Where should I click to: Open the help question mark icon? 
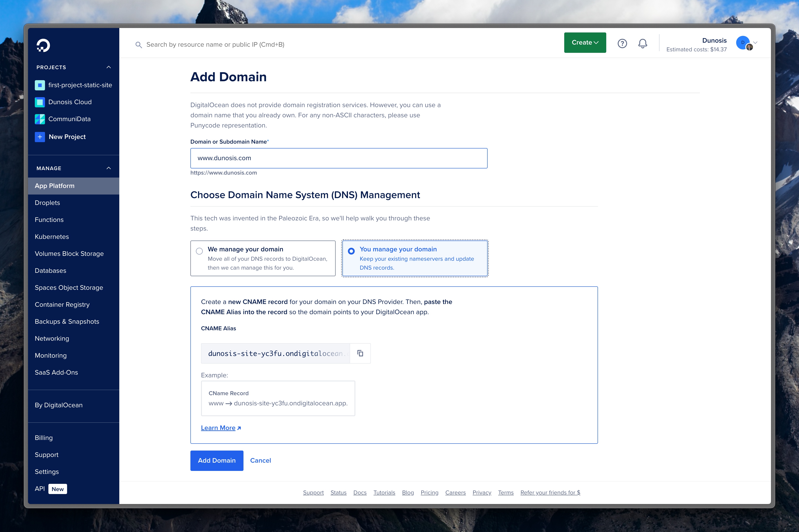pyautogui.click(x=622, y=43)
